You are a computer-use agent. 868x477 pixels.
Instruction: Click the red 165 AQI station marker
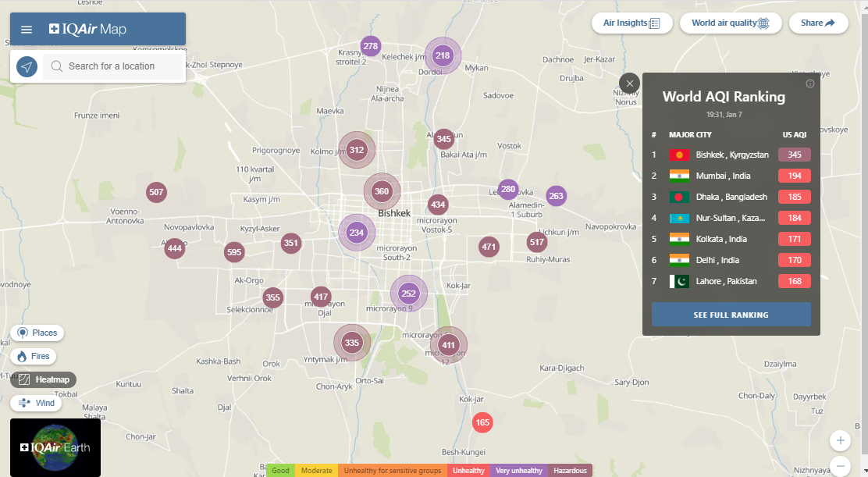click(x=482, y=423)
